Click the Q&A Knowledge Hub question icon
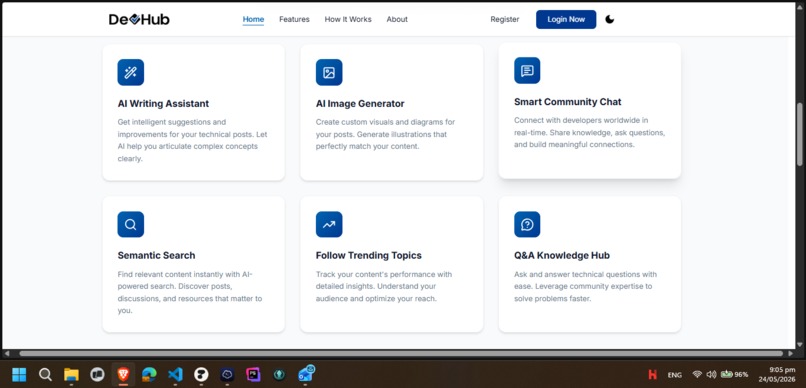 click(x=527, y=225)
